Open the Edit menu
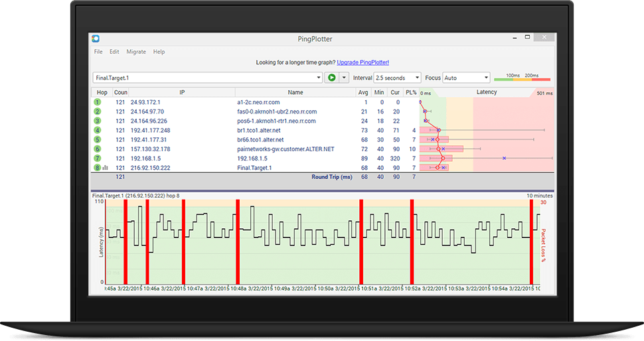The image size is (644, 341). 114,52
